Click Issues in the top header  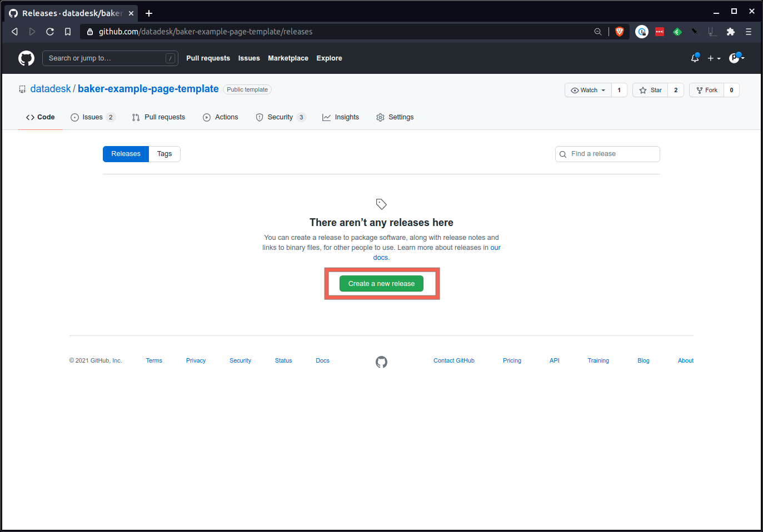click(249, 58)
